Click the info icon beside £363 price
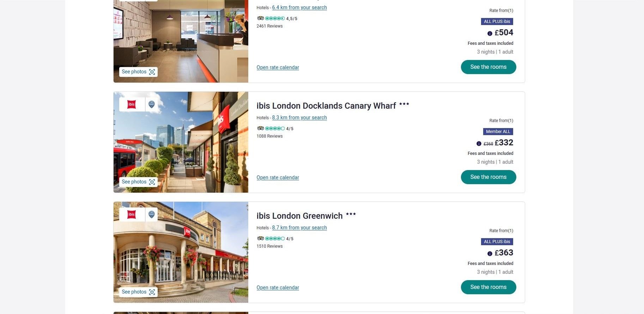This screenshot has width=644, height=314. coord(490,254)
